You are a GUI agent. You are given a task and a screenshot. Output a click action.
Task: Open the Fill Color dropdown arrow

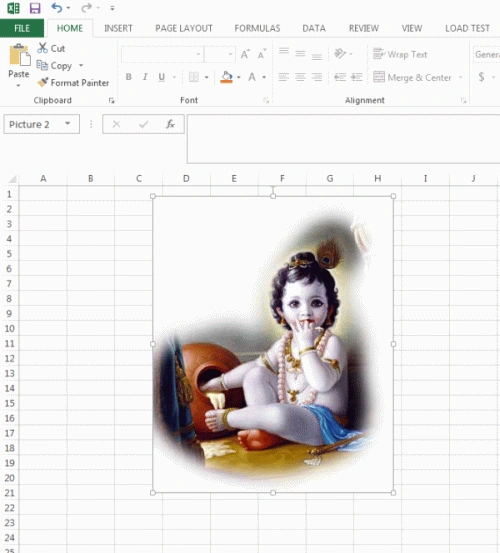point(239,77)
